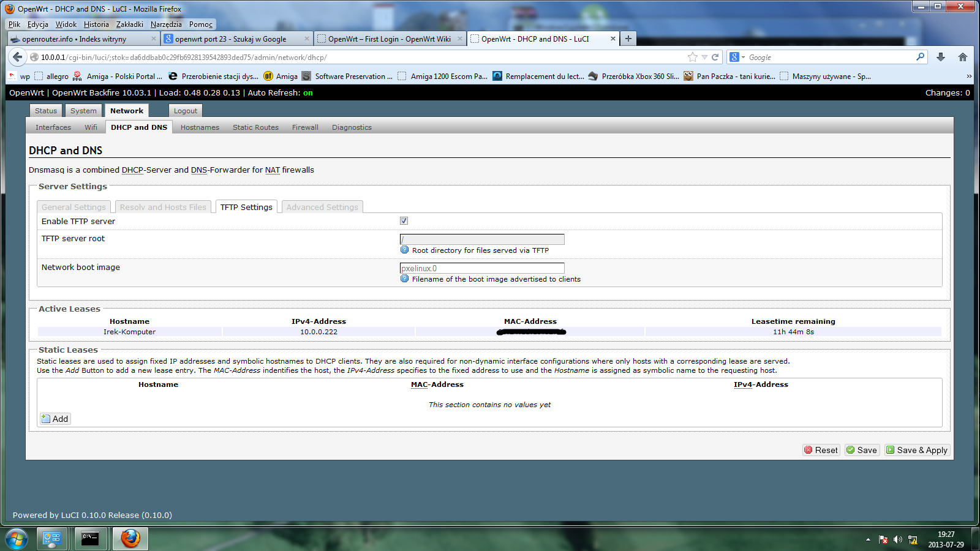Select the Irek-Komputer hostname cell
This screenshot has height=551, width=980.
tap(129, 332)
